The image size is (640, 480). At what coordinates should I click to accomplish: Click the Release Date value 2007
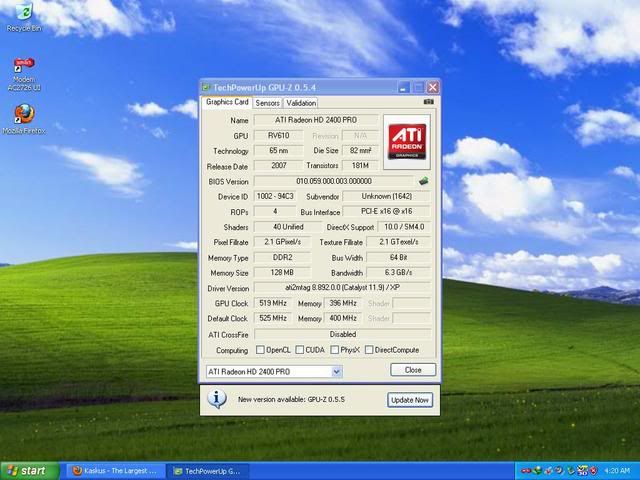click(278, 166)
